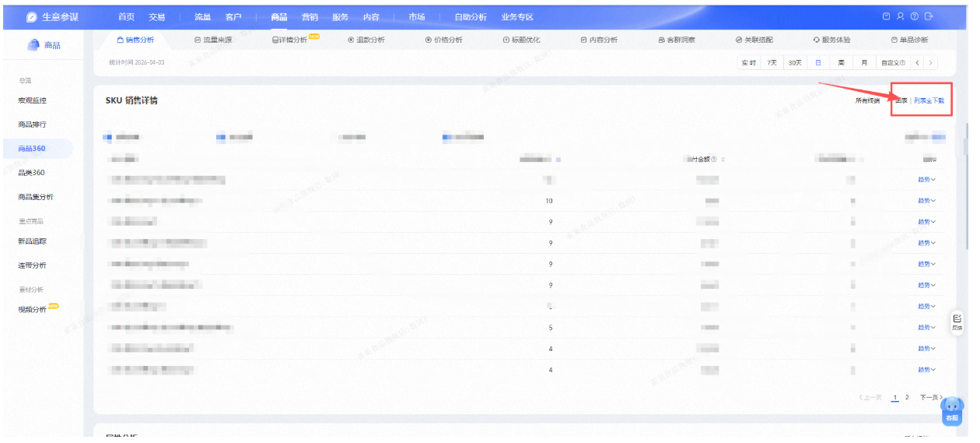Open the 营销 top menu
Screen dimensions: 980x443
point(310,17)
